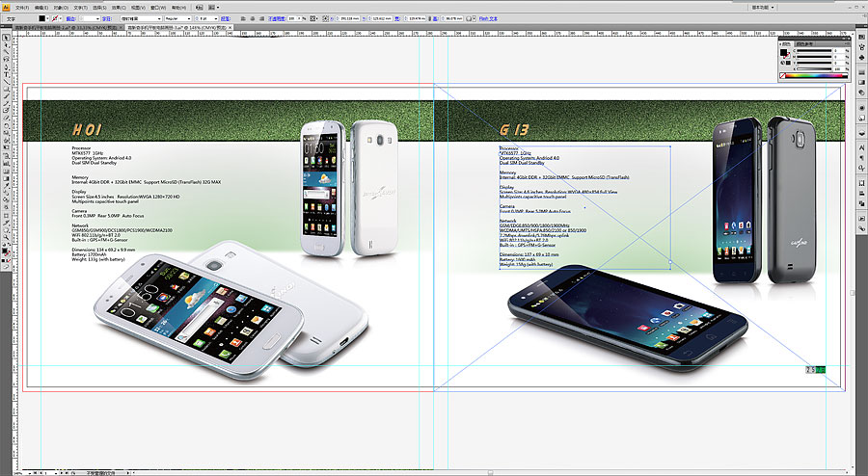Click the K value slider in Color panel
The height and width of the screenshot is (476, 868).
pos(812,69)
